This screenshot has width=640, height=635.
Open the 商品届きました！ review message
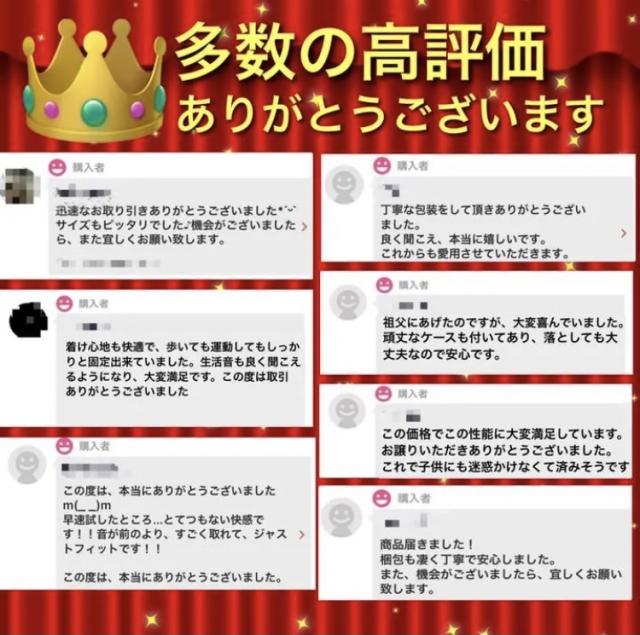click(x=501, y=566)
